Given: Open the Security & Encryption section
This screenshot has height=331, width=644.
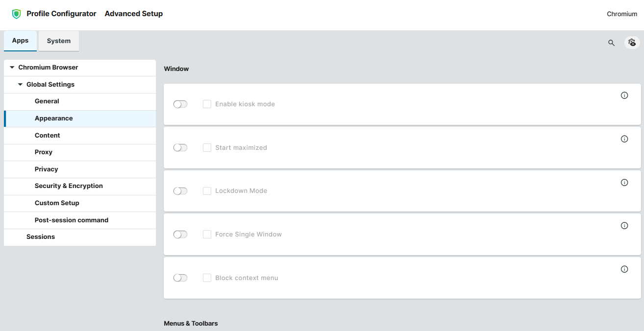Looking at the screenshot, I should tap(69, 186).
